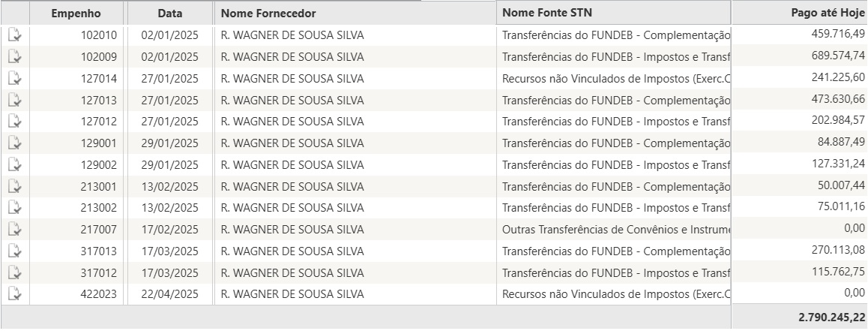Select empenho number 317012 cell

point(98,273)
